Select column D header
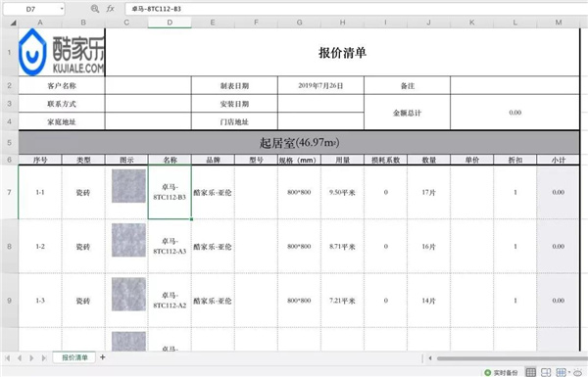The image size is (588, 377). coord(170,23)
